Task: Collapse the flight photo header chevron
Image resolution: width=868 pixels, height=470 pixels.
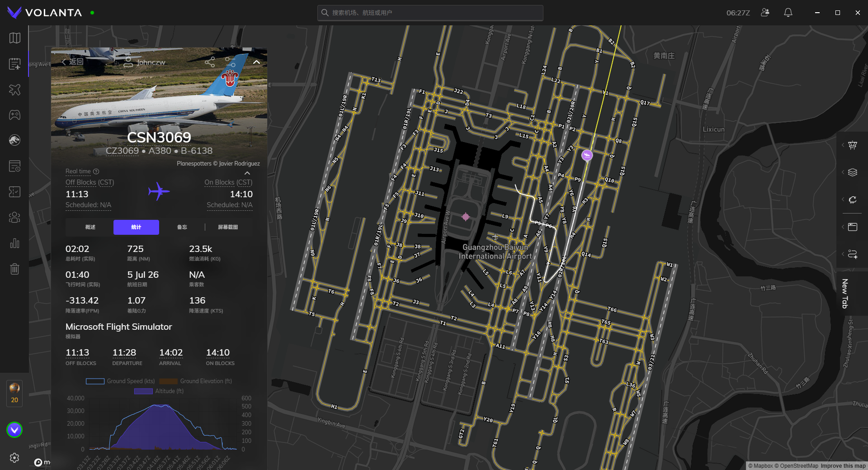Action: click(256, 62)
